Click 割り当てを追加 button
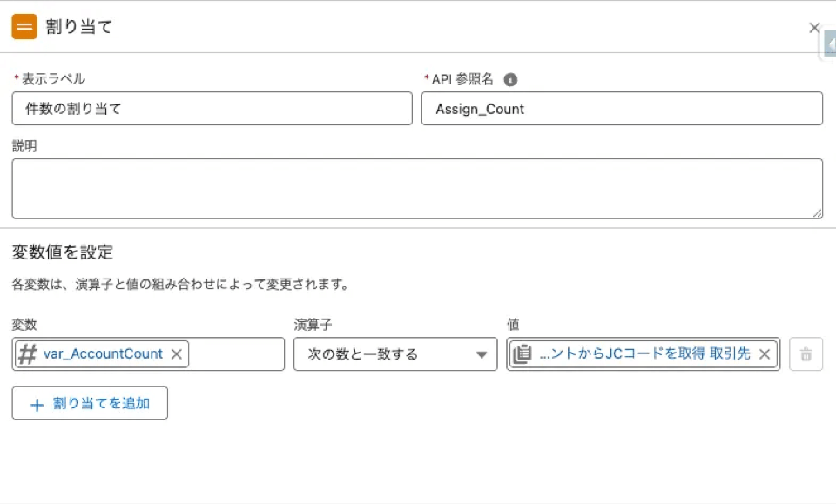The image size is (836, 504). click(90, 403)
